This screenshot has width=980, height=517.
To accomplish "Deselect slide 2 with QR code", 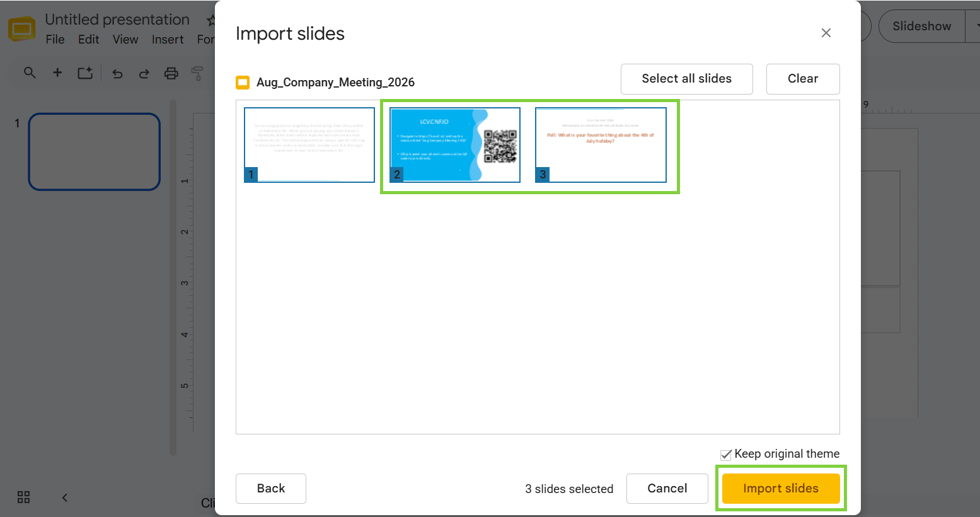I will [x=455, y=145].
